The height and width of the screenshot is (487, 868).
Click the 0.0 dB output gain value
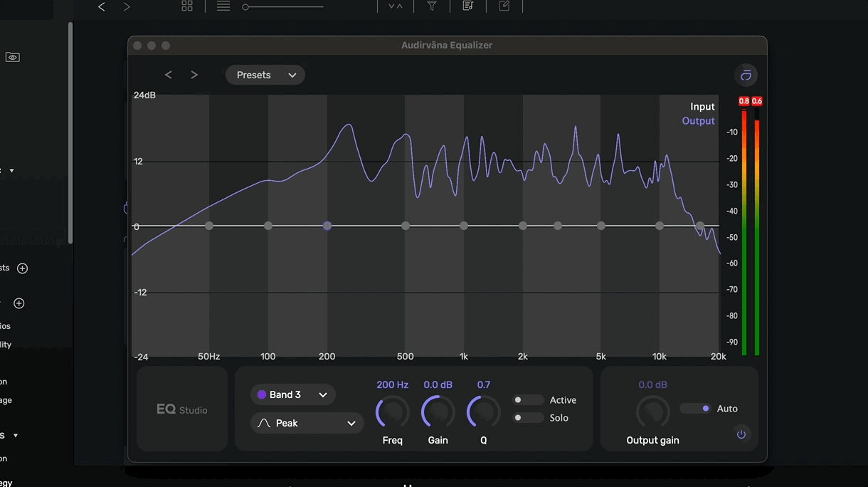pyautogui.click(x=652, y=384)
